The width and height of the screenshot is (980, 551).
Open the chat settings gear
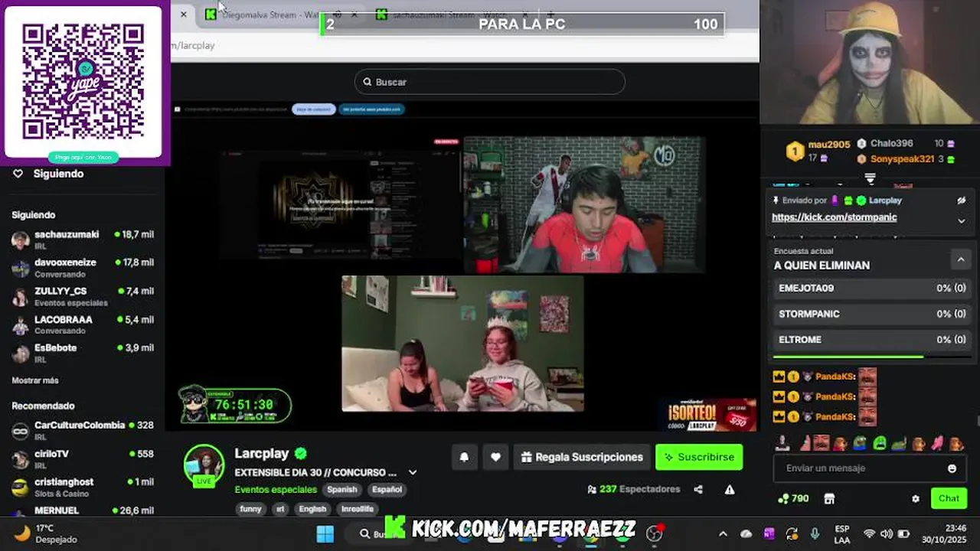tap(916, 498)
